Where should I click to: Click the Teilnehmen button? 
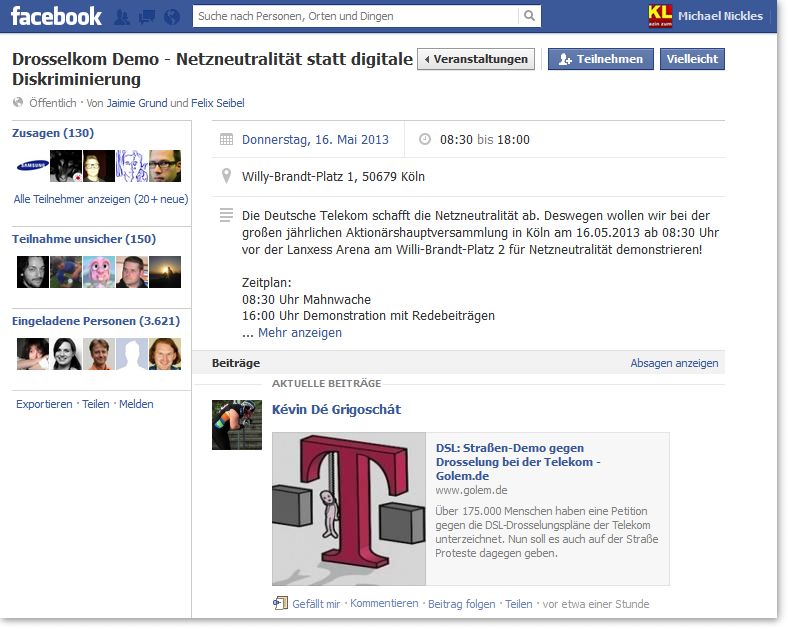[601, 59]
